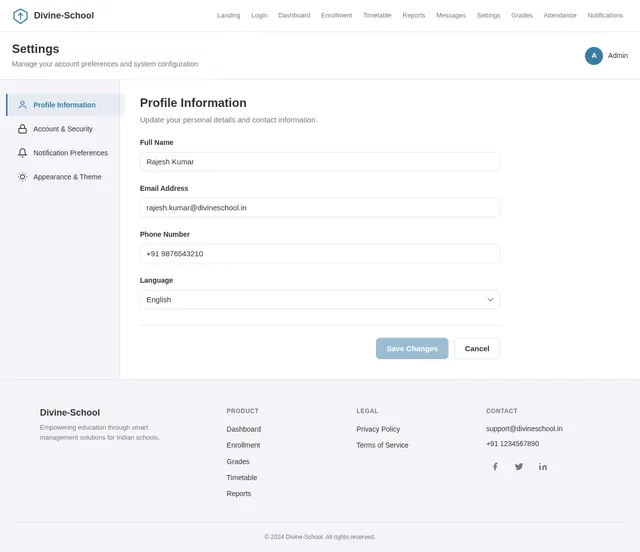The width and height of the screenshot is (640, 552).
Task: Open the LinkedIn icon in footer
Action: [x=542, y=466]
